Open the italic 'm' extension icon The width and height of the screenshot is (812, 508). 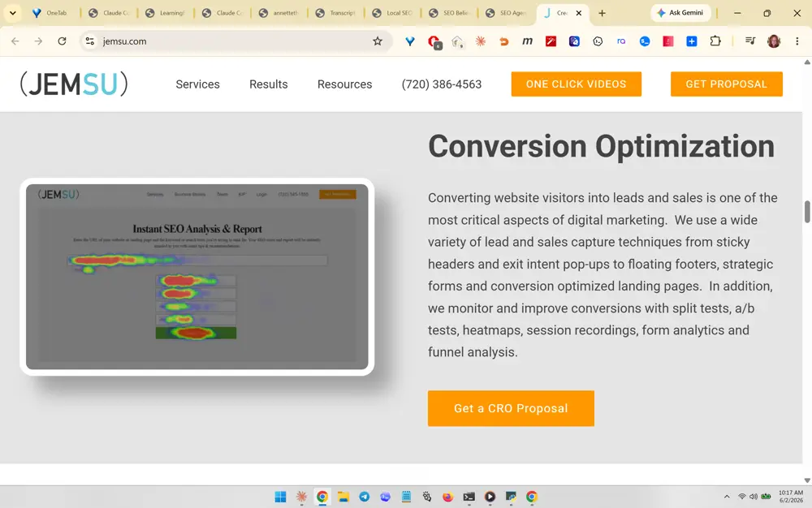(527, 41)
